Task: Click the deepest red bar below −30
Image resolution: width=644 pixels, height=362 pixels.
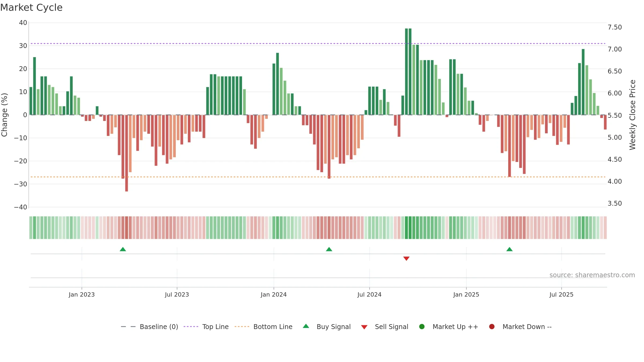Action: [x=127, y=153]
